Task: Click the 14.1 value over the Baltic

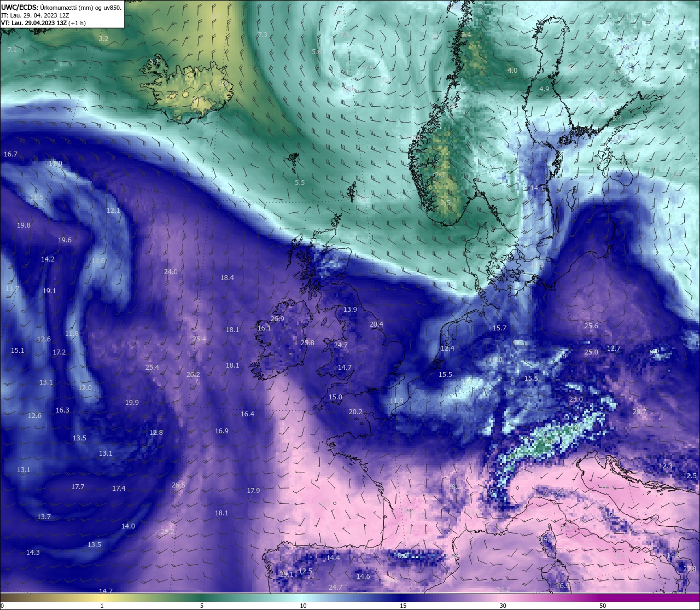Action: point(538,188)
